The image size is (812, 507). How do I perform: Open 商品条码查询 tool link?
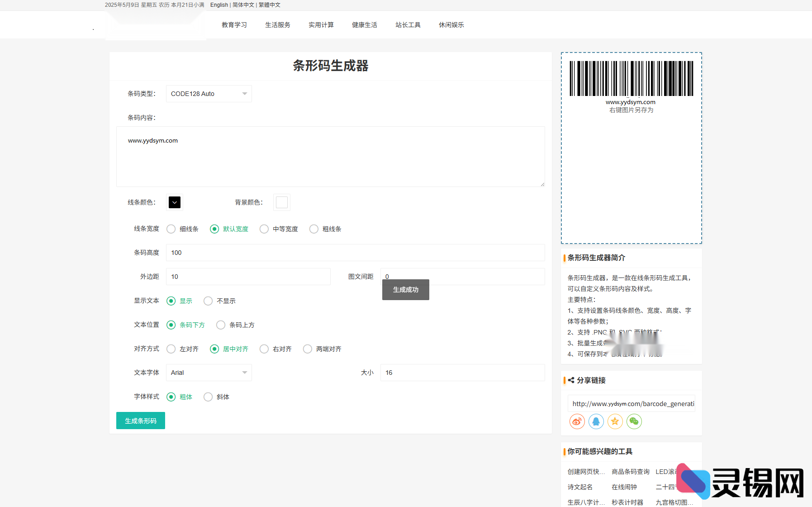(x=631, y=472)
